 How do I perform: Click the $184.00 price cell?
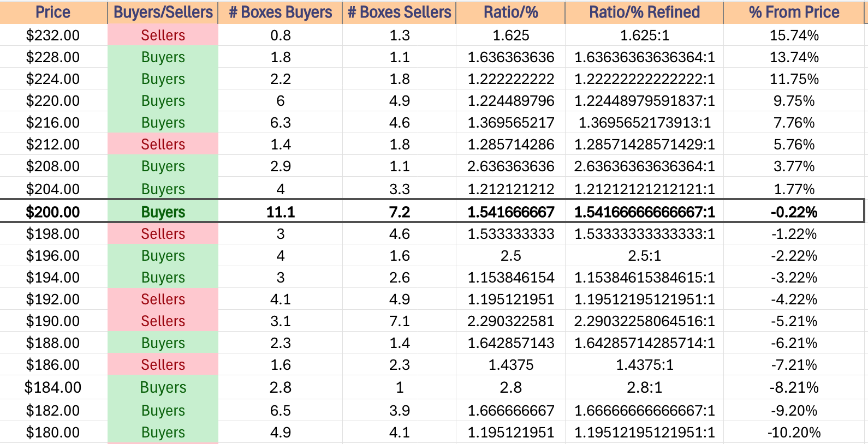[x=53, y=387]
